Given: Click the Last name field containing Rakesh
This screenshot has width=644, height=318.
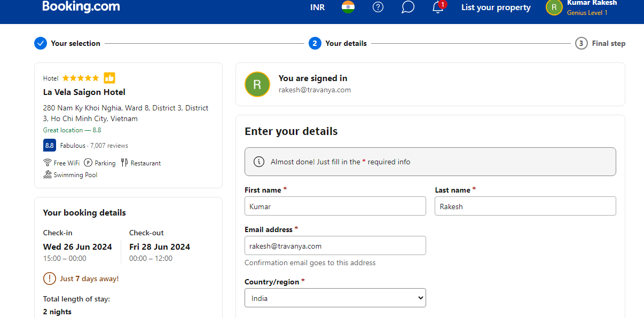Looking at the screenshot, I should click(x=525, y=206).
